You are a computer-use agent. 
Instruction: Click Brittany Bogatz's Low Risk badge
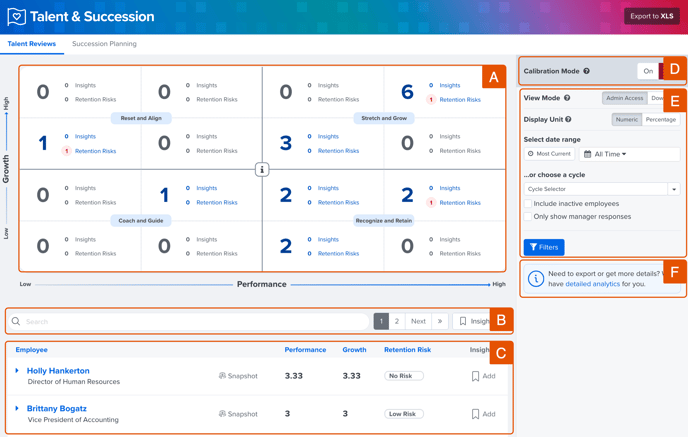(404, 414)
